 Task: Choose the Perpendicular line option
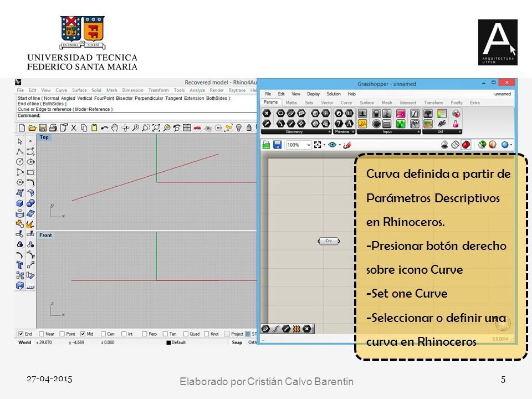click(x=149, y=99)
